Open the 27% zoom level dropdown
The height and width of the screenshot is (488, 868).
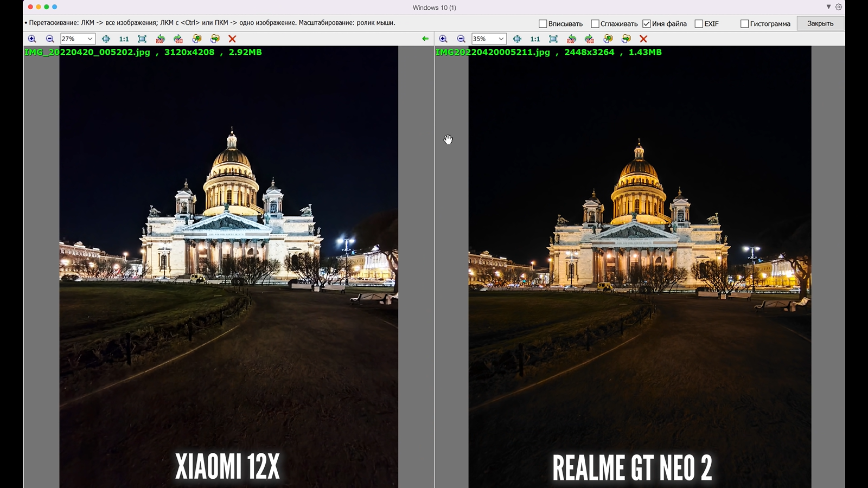pos(90,39)
